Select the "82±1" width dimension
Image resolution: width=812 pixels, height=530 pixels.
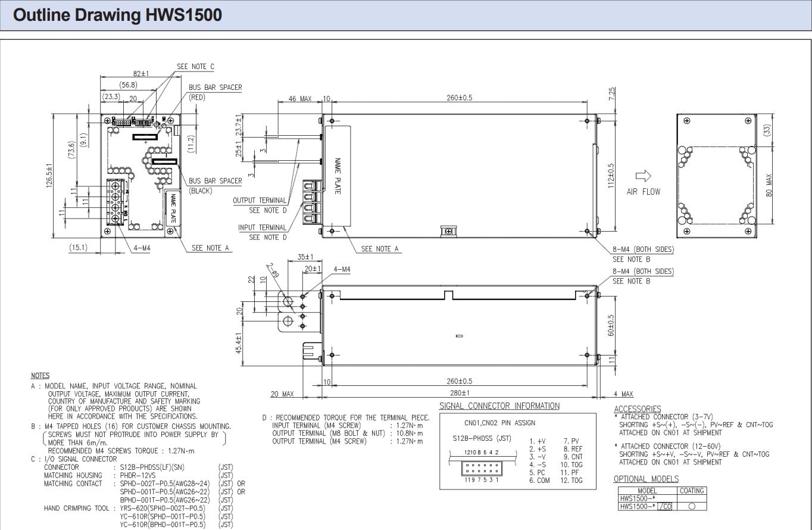click(x=141, y=73)
